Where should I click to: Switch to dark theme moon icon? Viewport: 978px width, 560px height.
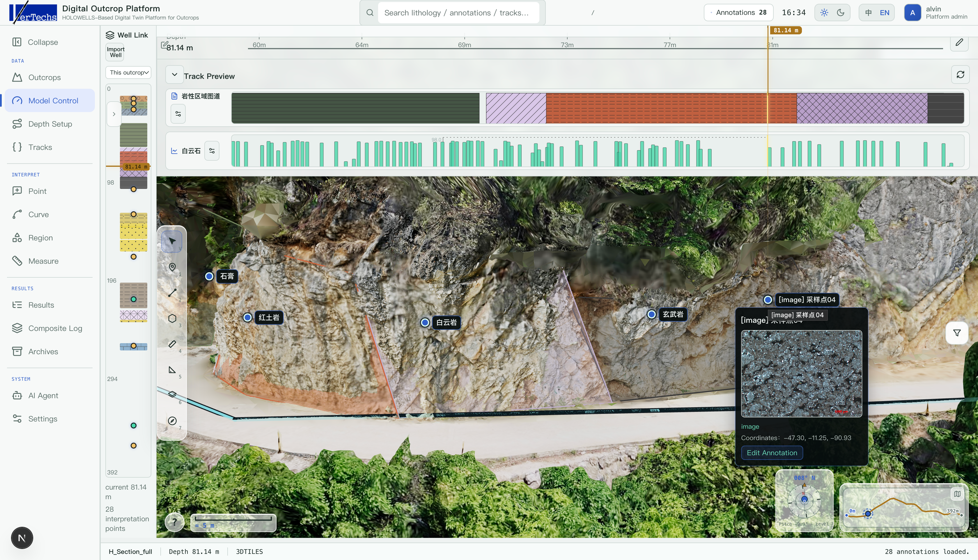[841, 13]
